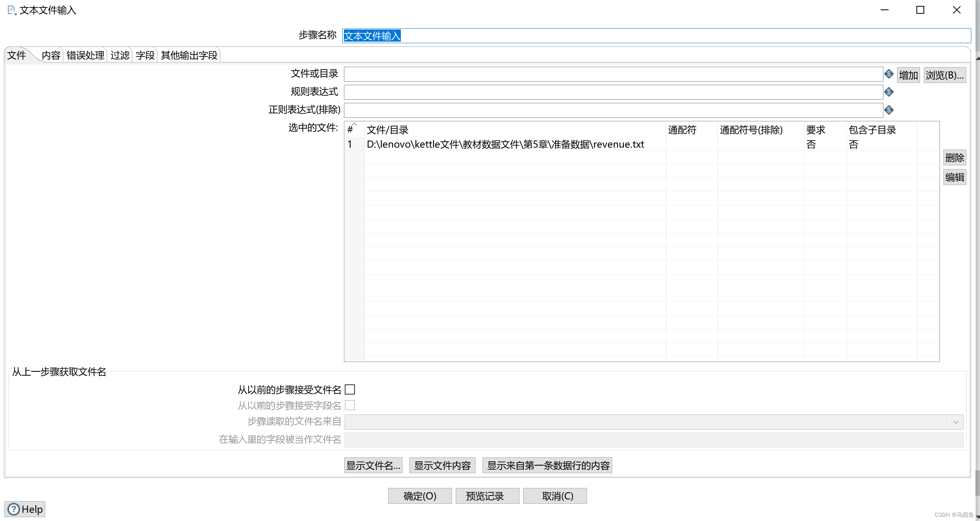Select the revenue.txt file row

505,144
